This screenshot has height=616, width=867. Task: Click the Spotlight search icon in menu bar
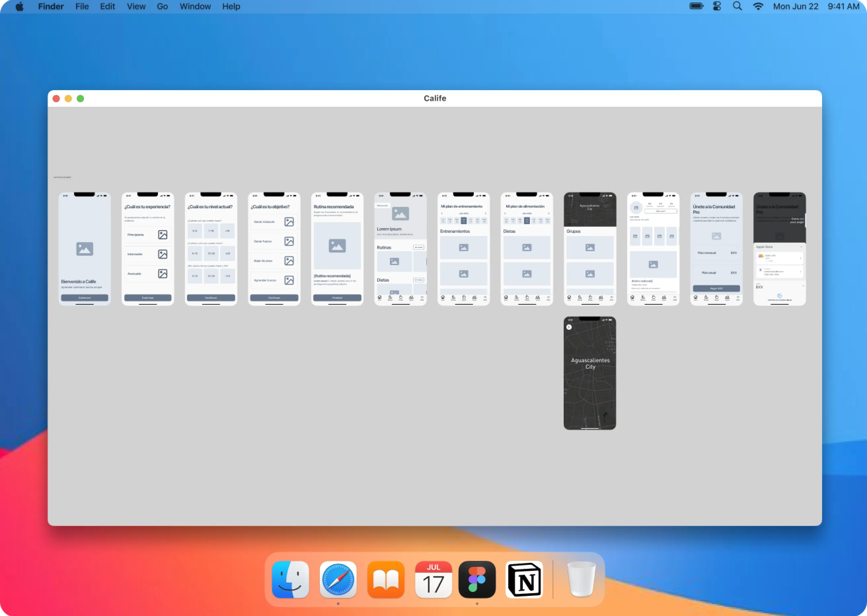[x=737, y=7]
